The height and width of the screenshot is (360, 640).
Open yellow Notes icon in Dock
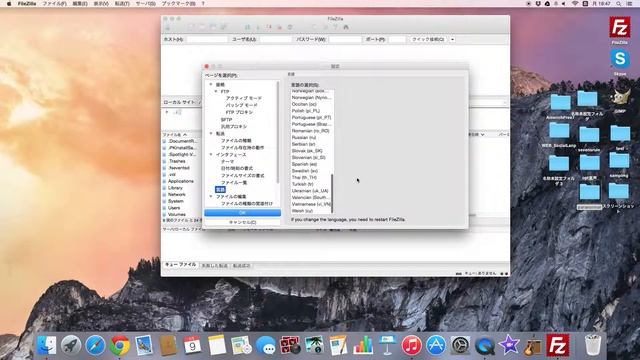pyautogui.click(x=217, y=345)
